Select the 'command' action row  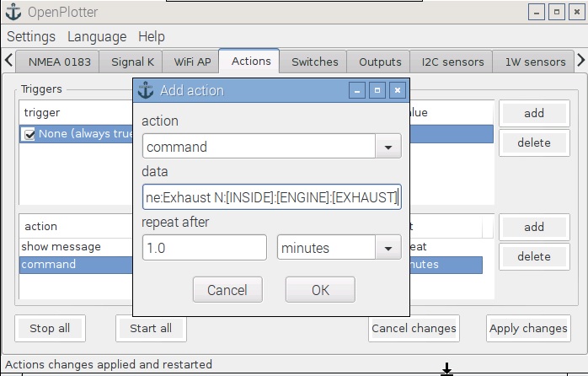[x=76, y=265]
